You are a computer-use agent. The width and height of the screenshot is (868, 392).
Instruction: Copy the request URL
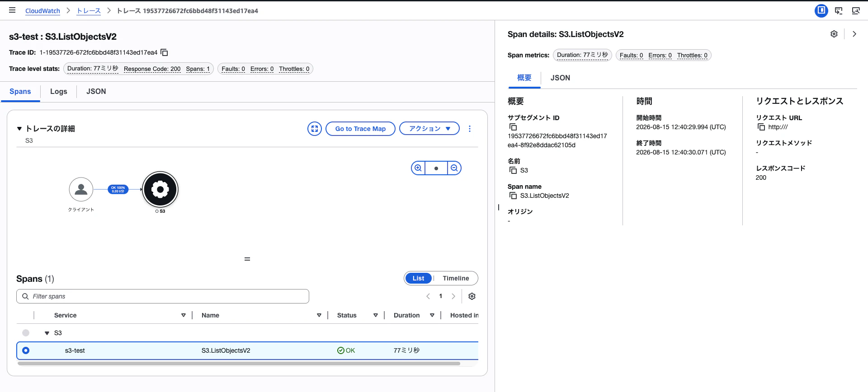pos(761,127)
